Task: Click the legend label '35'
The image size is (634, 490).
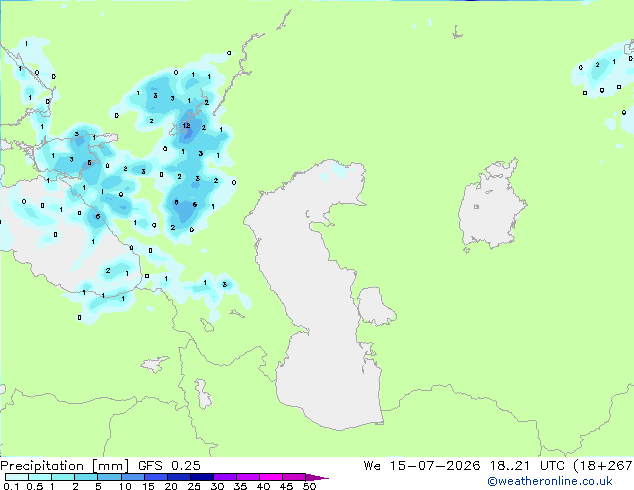Action: pos(240,486)
